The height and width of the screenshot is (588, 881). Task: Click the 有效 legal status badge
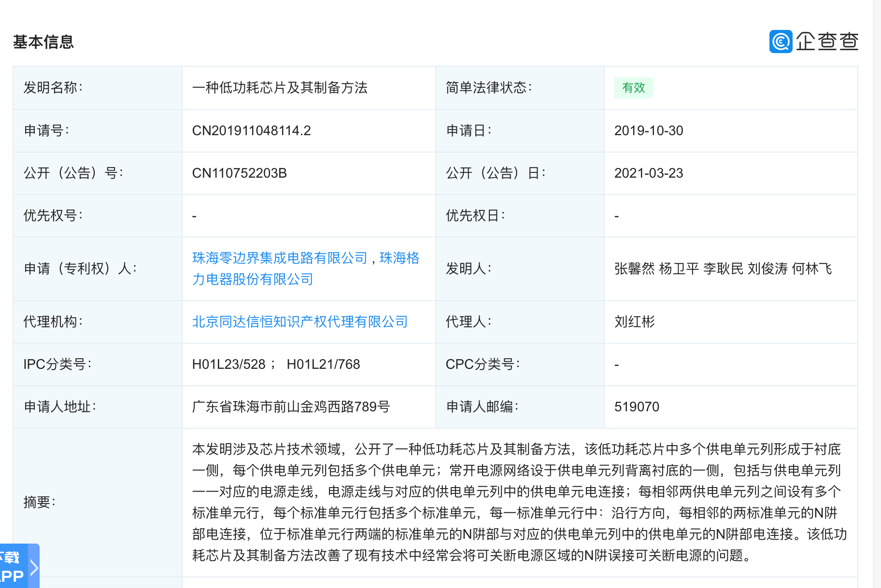(633, 87)
